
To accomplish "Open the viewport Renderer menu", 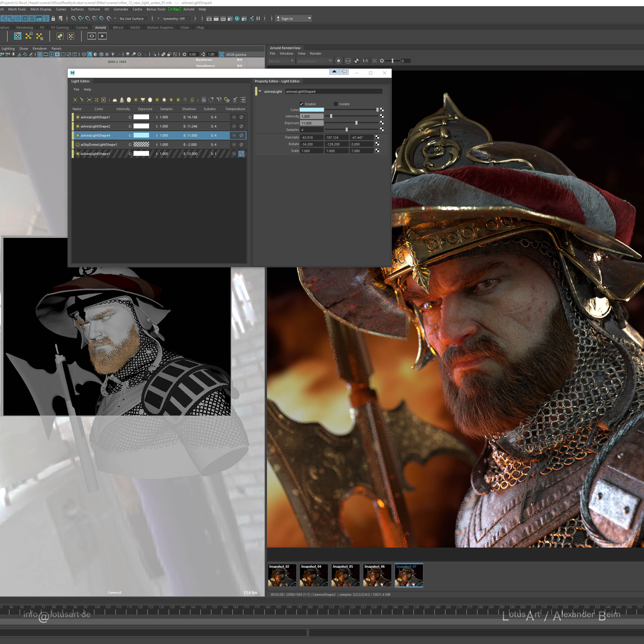I will pos(40,49).
